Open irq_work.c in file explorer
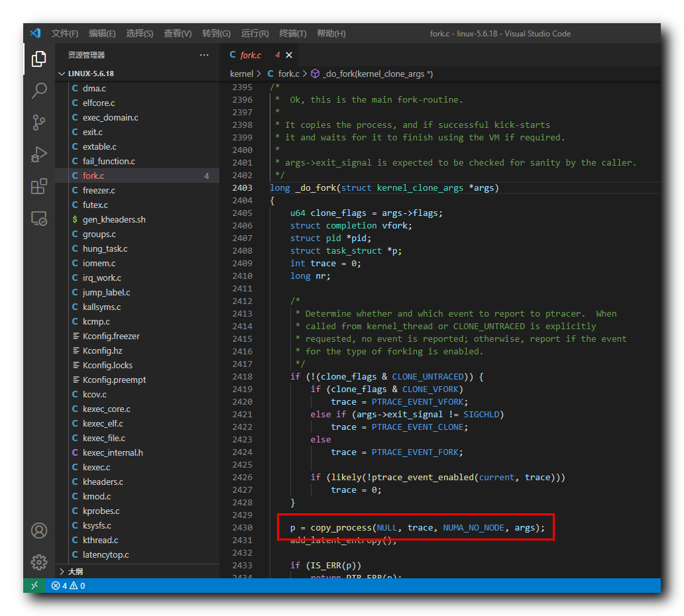 (x=137, y=278)
